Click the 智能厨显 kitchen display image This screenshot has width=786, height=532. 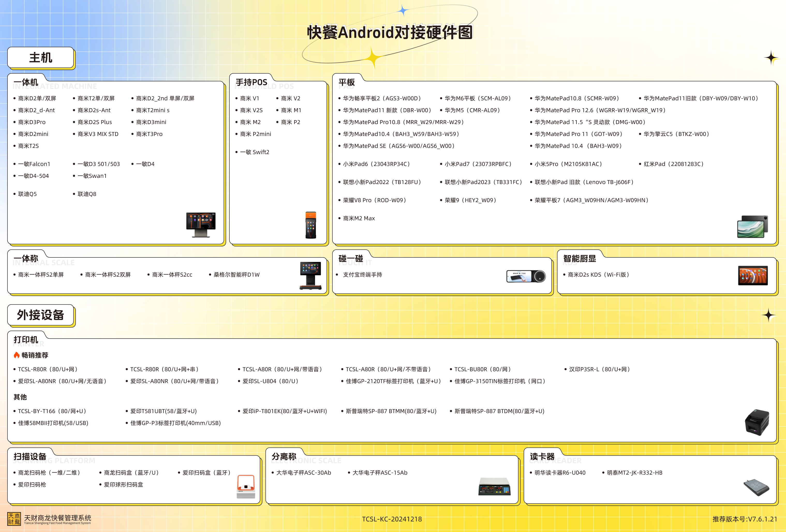(753, 276)
